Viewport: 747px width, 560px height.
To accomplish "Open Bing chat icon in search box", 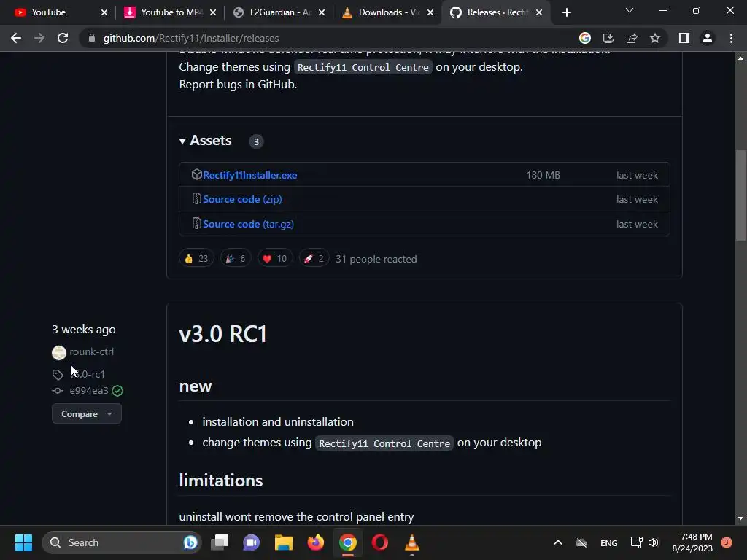I will (190, 542).
